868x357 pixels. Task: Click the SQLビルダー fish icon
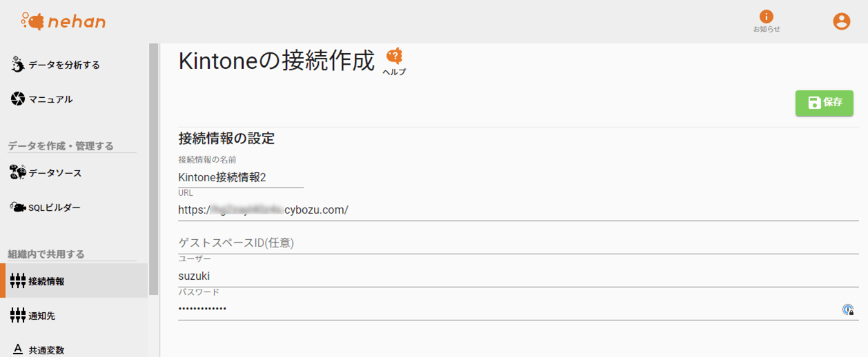point(18,207)
